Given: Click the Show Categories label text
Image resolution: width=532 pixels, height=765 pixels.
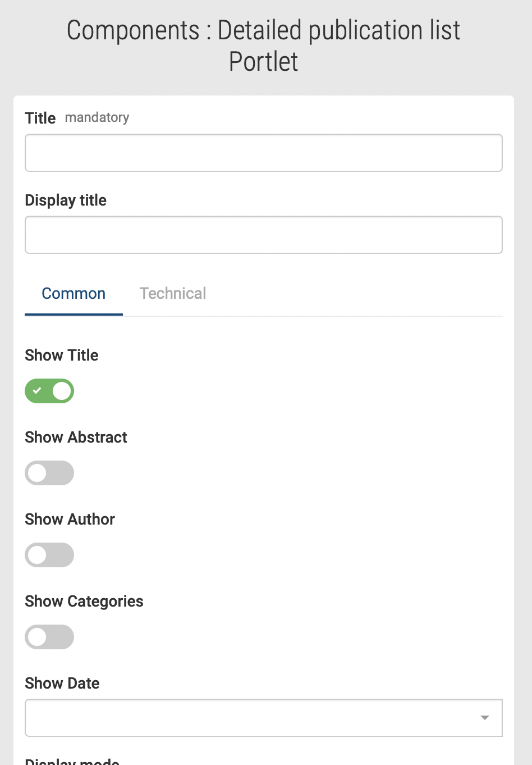Looking at the screenshot, I should pos(84,602).
